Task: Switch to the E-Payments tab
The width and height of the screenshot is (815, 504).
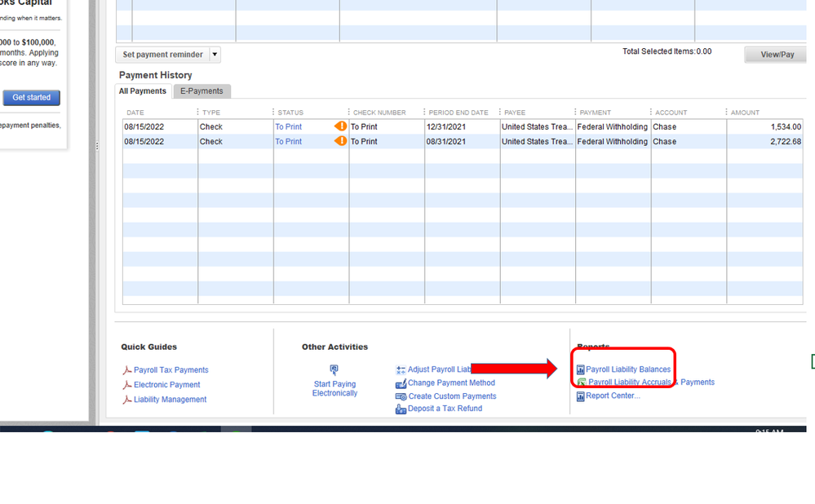Action: 202,91
